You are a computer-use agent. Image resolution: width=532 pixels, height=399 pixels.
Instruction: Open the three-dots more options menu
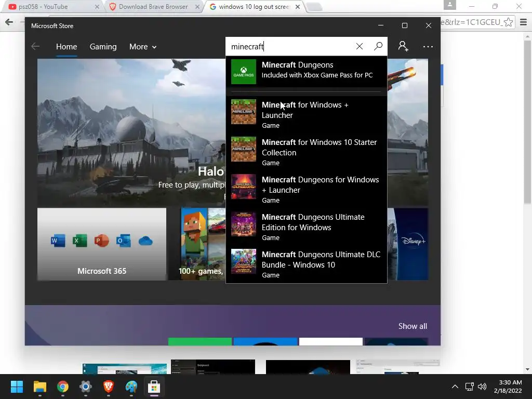428,46
